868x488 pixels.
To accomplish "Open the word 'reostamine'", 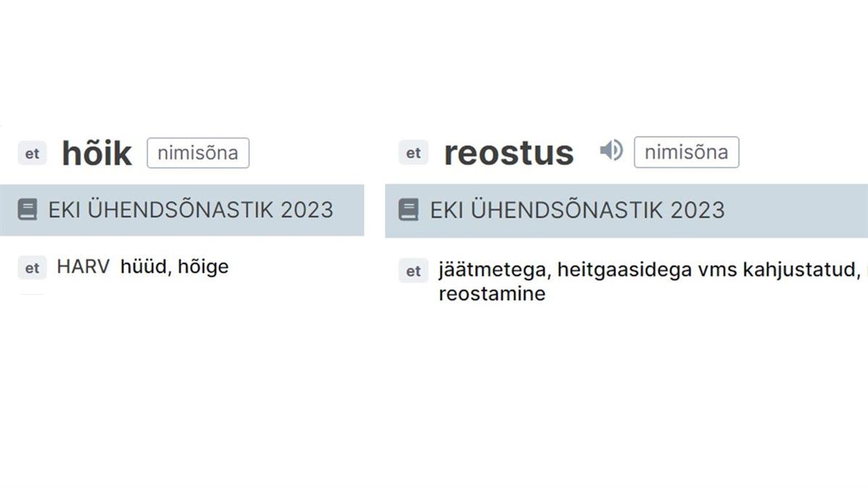I will pyautogui.click(x=492, y=294).
